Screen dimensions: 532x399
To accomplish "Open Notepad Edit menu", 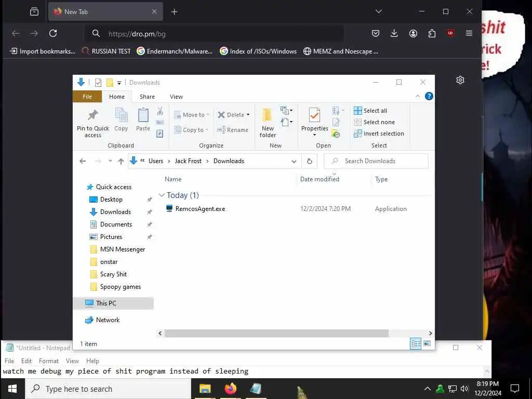I will point(26,361).
